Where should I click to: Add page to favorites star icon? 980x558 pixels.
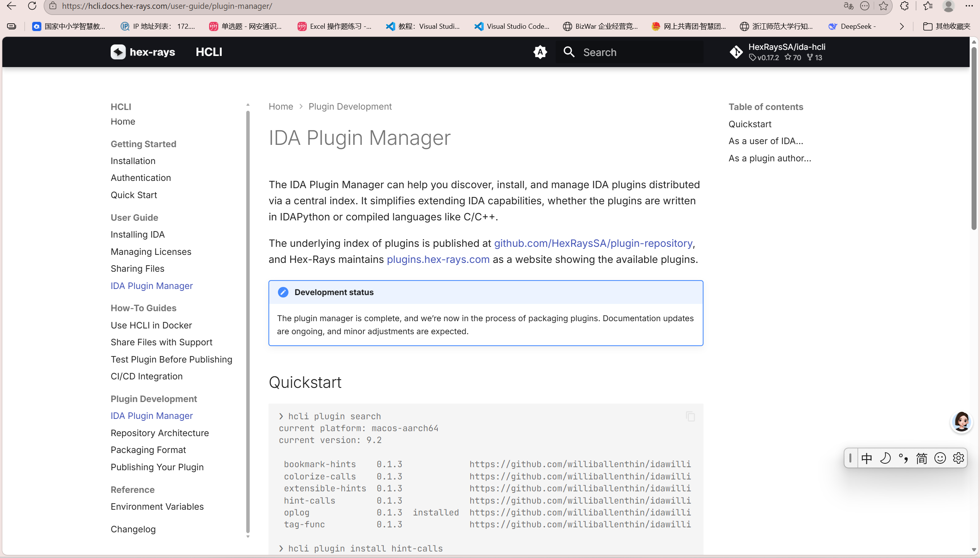tap(883, 6)
